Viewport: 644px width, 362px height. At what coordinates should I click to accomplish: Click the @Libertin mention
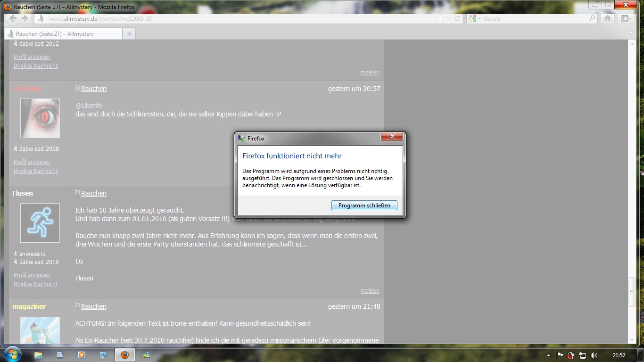[x=89, y=106]
